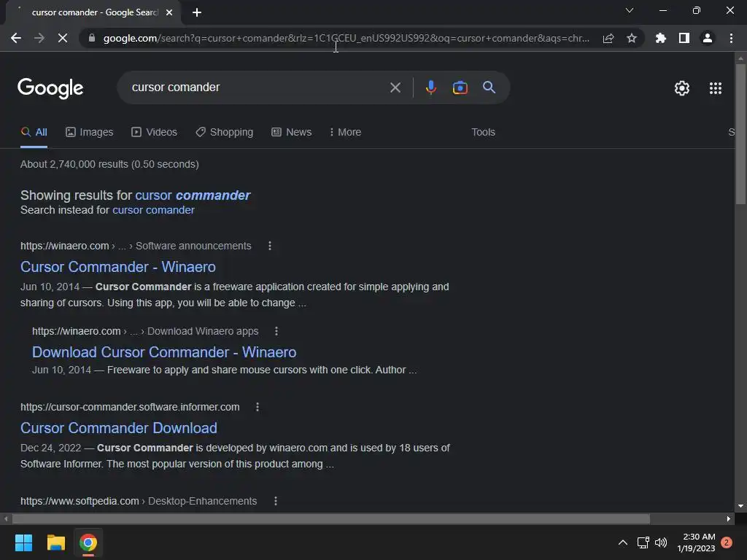This screenshot has height=560, width=747.
Task: Open options for Download Winaero apps result
Action: click(276, 331)
